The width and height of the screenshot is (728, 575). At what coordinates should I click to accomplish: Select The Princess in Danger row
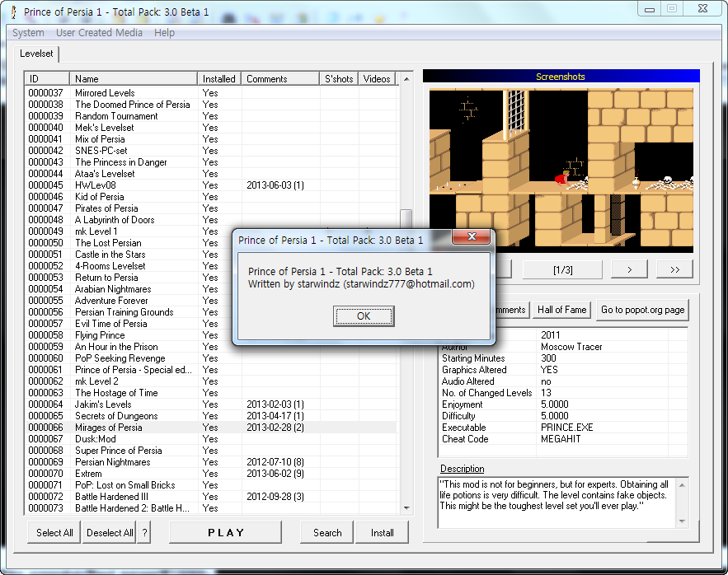(211, 162)
